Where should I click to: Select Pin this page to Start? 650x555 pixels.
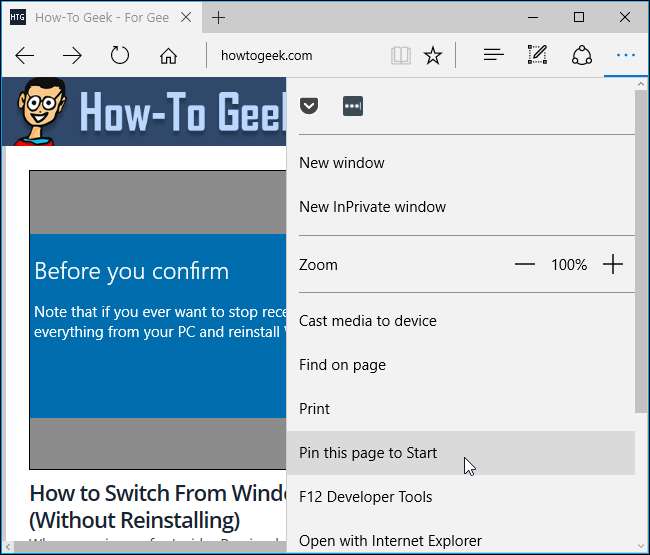pos(368,453)
